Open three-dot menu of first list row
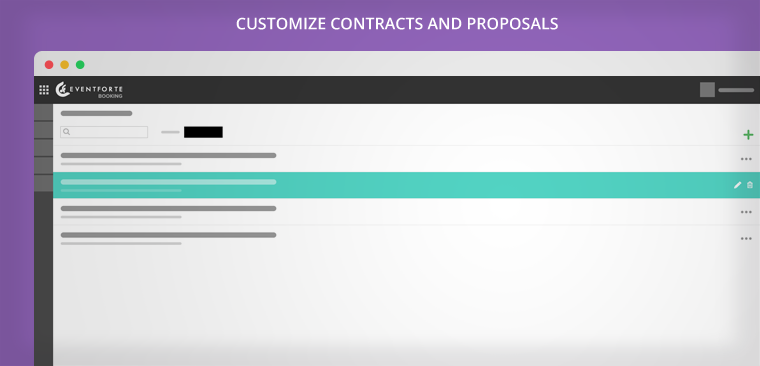The image size is (760, 366). (x=746, y=159)
